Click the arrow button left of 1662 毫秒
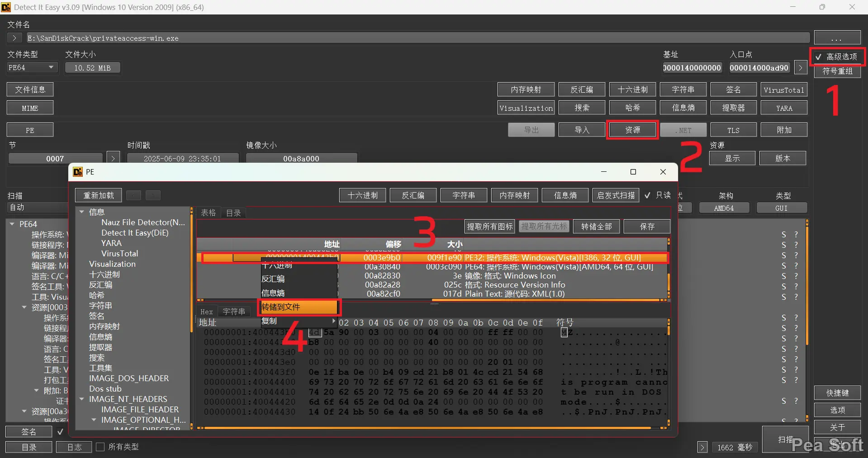Screen dimensions: 868x458 (702, 448)
